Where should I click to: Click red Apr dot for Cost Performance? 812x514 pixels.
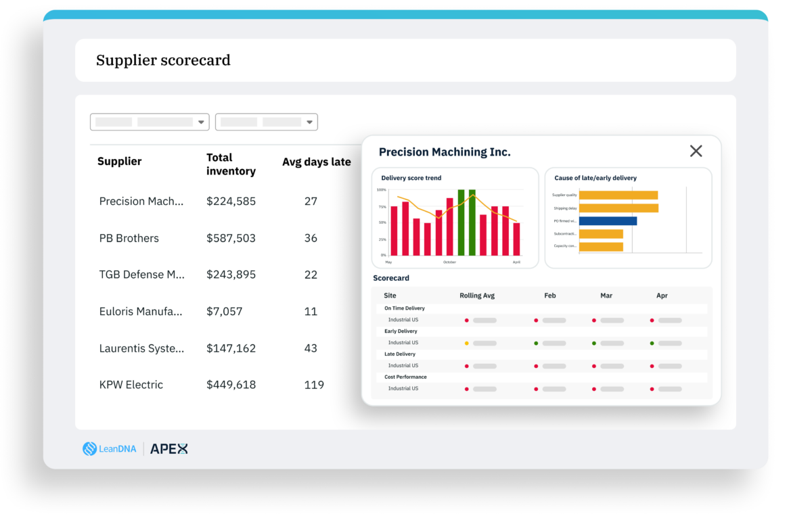click(652, 389)
